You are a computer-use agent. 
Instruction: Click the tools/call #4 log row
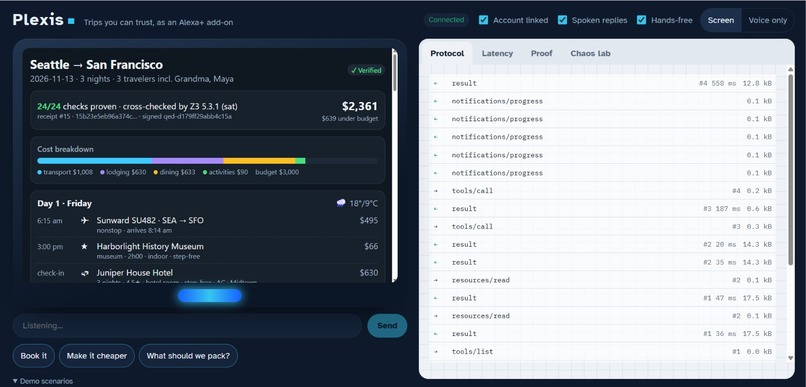click(x=602, y=191)
